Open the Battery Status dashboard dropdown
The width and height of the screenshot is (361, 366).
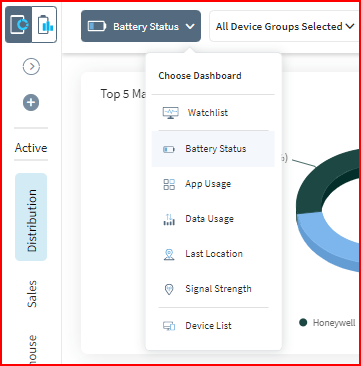coord(141,26)
